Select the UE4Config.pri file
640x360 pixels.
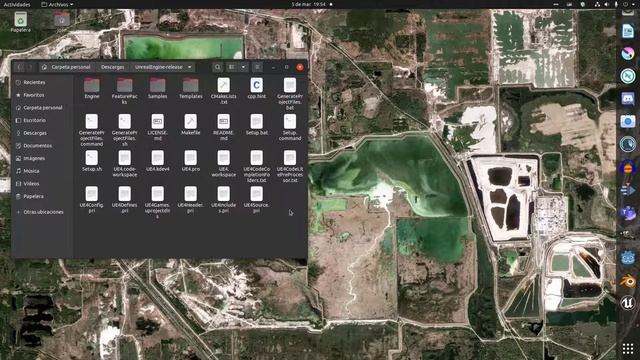click(92, 200)
